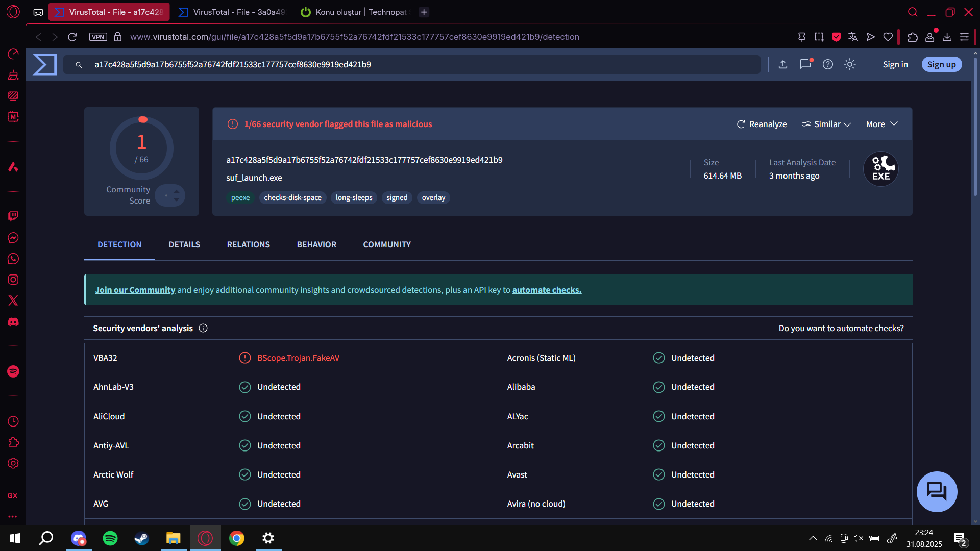
Task: Open the help question mark icon
Action: [x=828, y=64]
